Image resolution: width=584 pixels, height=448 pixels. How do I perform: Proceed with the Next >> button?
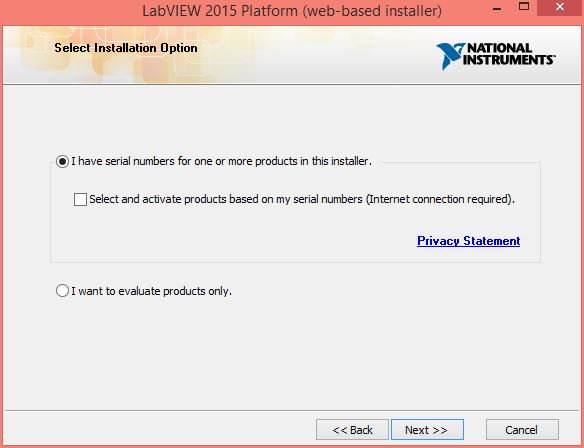click(x=427, y=430)
